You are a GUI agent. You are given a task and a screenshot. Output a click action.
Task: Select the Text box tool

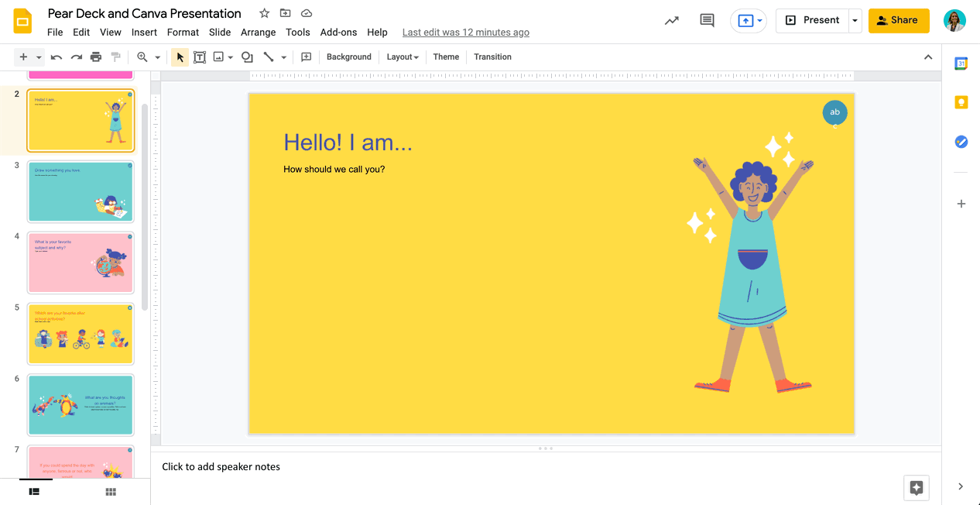[199, 57]
